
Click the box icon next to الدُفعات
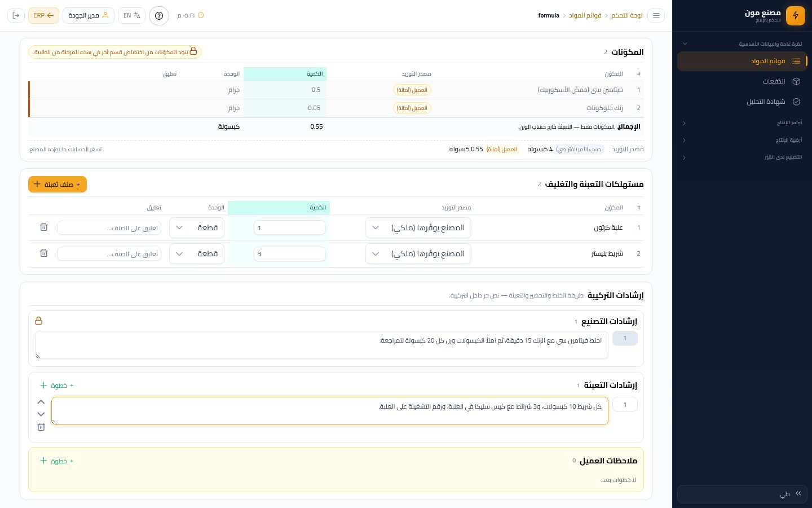pos(796,81)
